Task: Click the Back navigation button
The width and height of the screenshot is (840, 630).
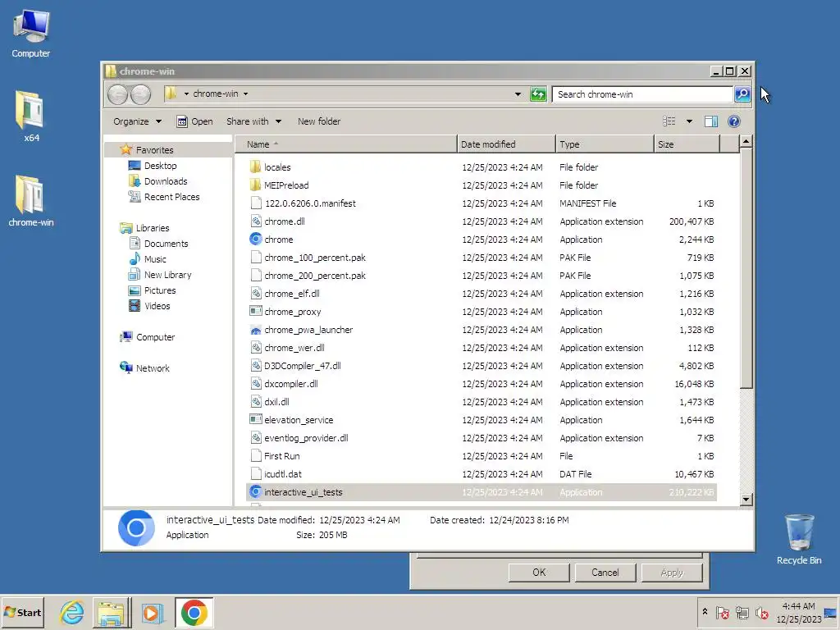Action: click(117, 95)
